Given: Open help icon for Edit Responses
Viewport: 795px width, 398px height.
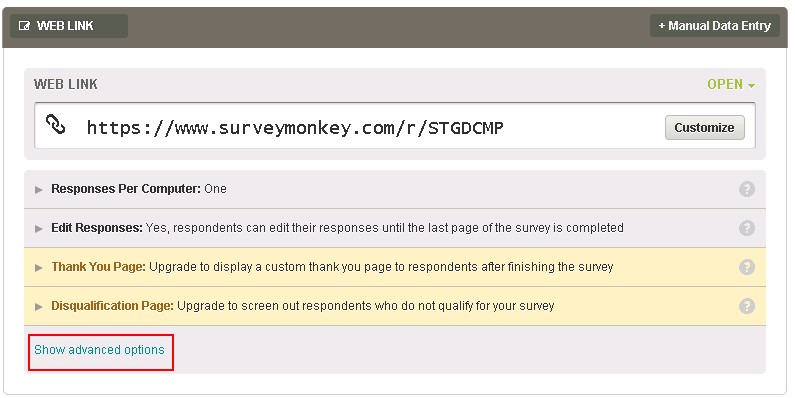Looking at the screenshot, I should tap(746, 228).
